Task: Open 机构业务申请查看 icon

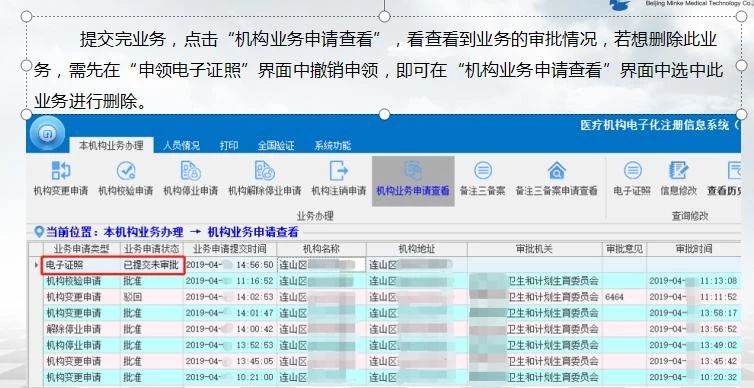Action: 413,171
